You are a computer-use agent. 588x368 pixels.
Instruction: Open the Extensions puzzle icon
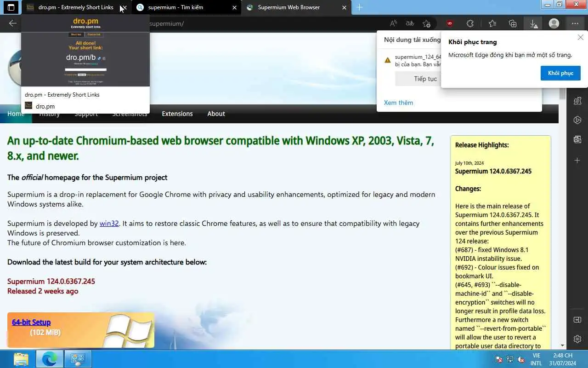[470, 23]
